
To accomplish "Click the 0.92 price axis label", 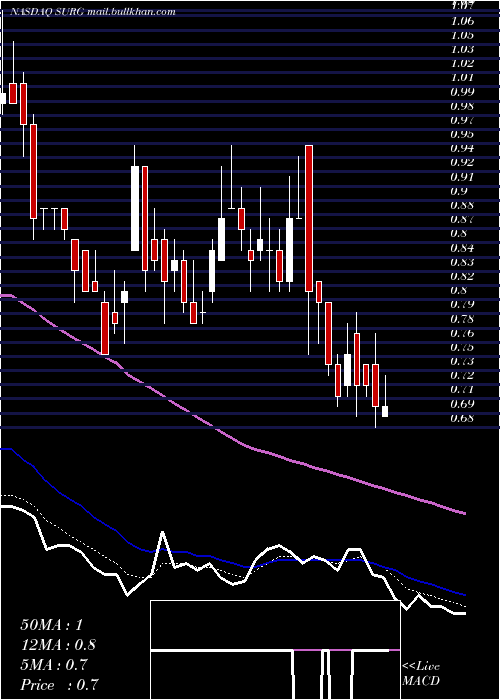I will [x=464, y=162].
